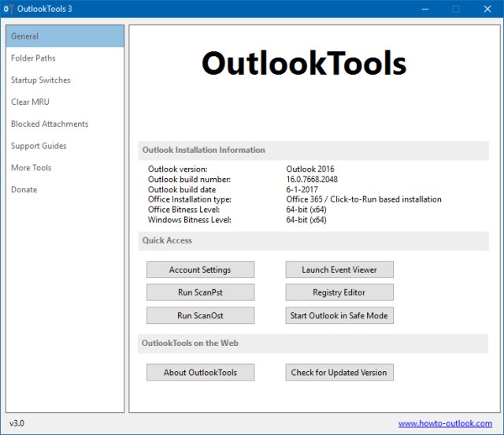Open the www.howto-outlook.com link

445,423
